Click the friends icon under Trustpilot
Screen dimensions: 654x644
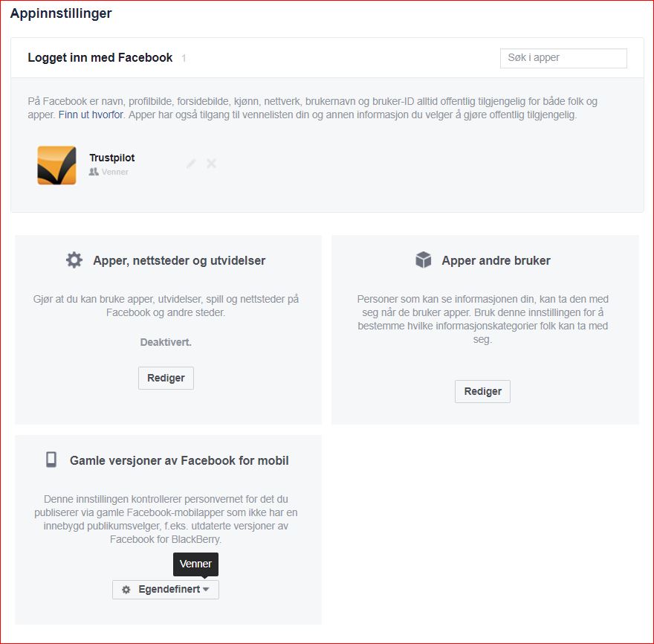[94, 172]
